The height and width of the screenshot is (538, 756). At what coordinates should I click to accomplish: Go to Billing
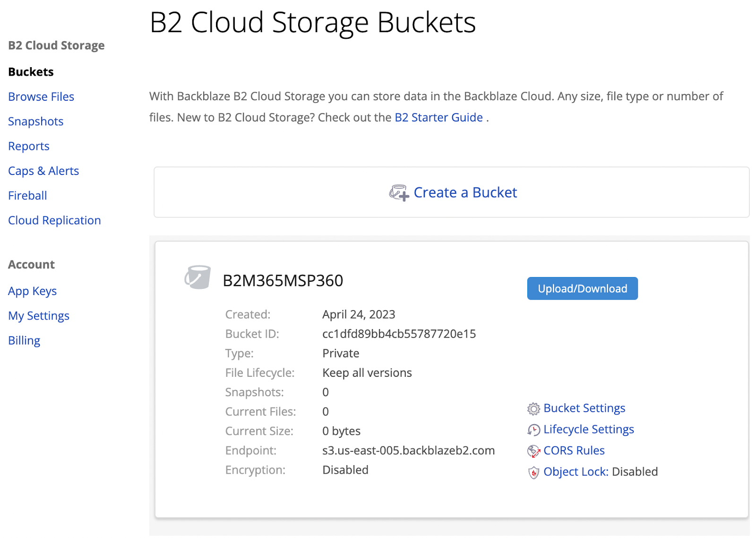(x=24, y=340)
